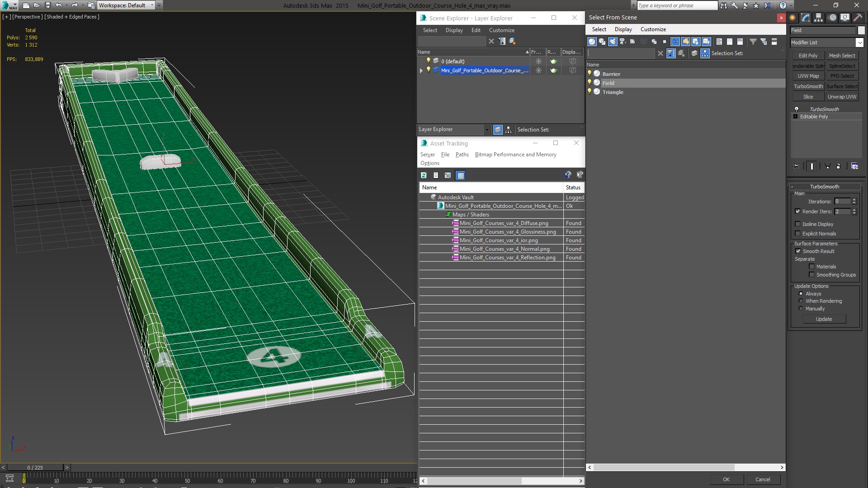
Task: Open the viewport [+] menu
Action: [x=6, y=17]
